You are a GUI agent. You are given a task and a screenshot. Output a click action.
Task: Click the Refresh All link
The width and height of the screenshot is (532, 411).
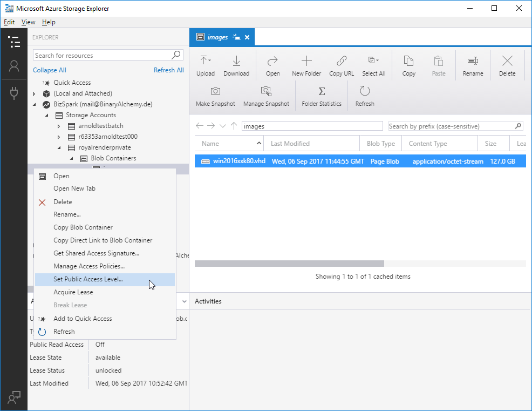pos(169,70)
